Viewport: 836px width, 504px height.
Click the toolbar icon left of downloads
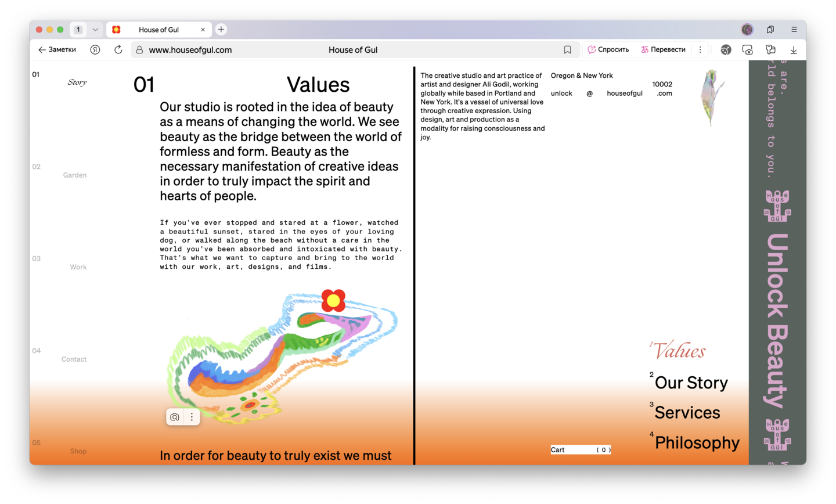770,50
